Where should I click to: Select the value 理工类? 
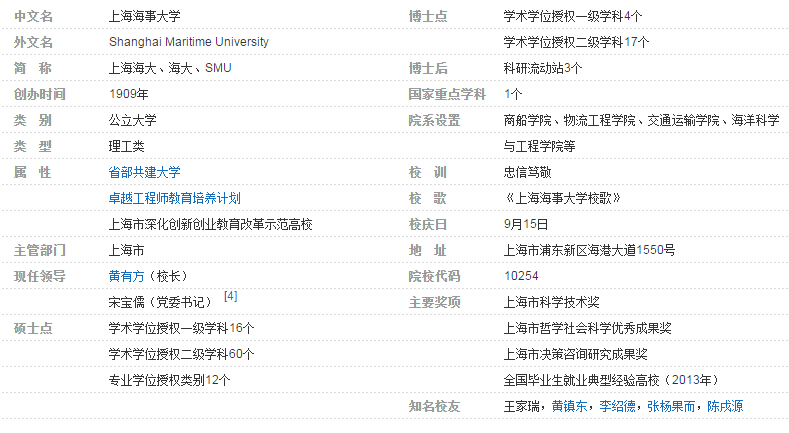tap(126, 147)
